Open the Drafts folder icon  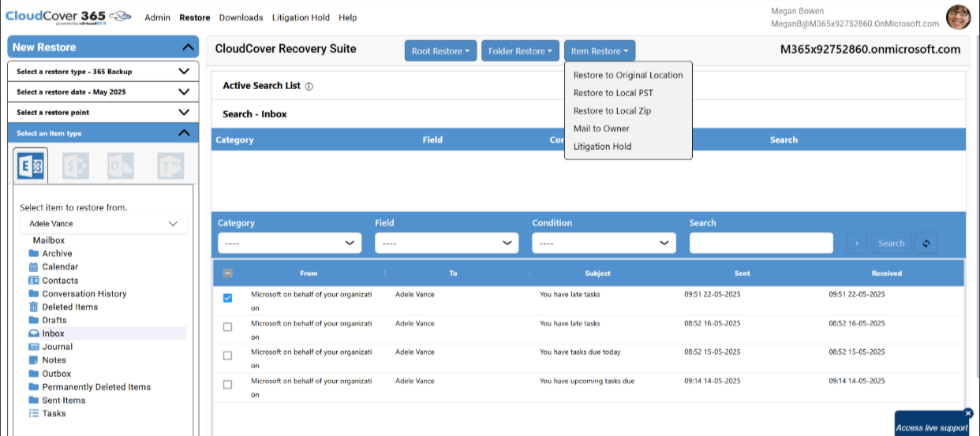click(x=34, y=320)
